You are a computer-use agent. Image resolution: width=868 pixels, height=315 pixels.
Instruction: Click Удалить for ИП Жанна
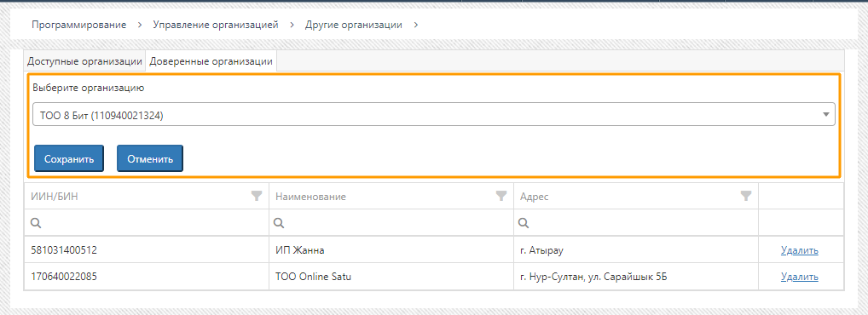pos(799,250)
